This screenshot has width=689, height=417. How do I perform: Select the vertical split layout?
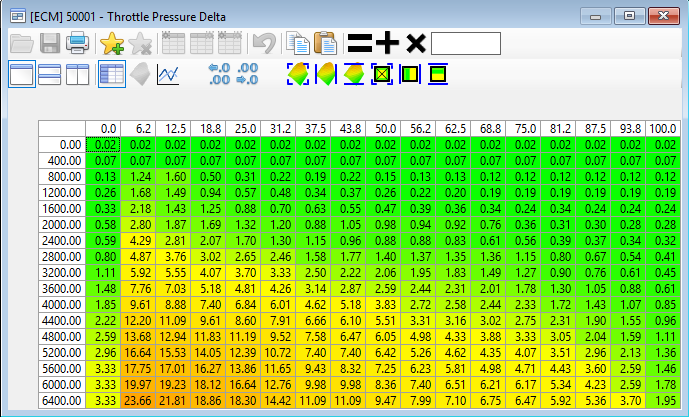click(78, 74)
